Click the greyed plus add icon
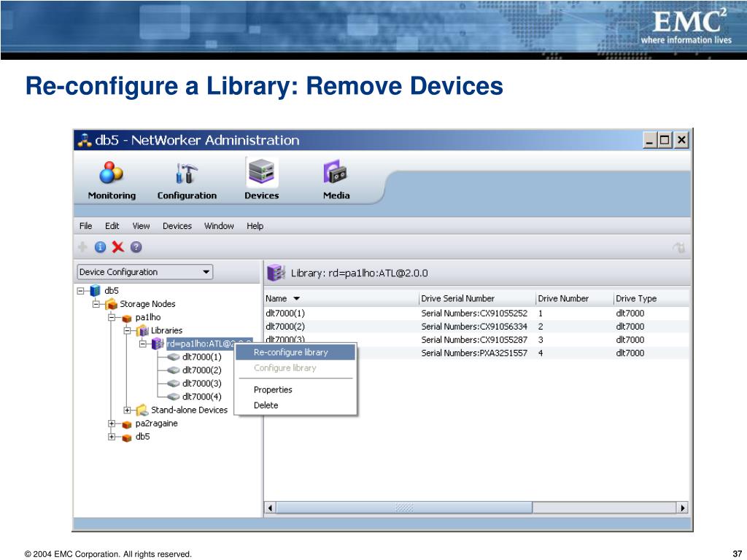The width and height of the screenshot is (747, 560). click(82, 246)
